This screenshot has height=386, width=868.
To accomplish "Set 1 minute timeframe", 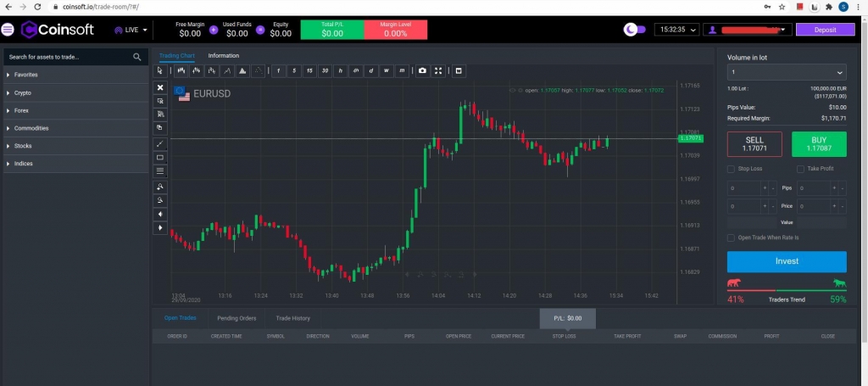I will (278, 71).
